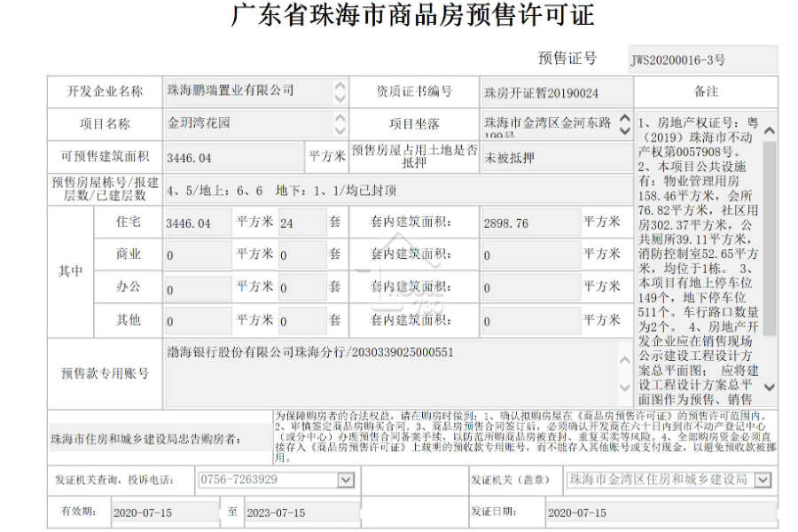Screen dimensions: 798x532
Task: Click the label 发证机关（盖章）
Action: coord(510,480)
